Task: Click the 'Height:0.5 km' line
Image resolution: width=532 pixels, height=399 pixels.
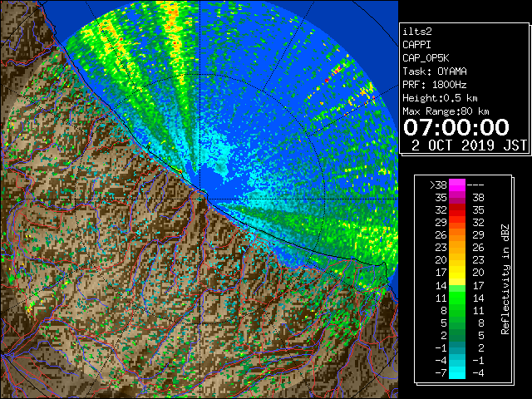Action: coord(440,98)
